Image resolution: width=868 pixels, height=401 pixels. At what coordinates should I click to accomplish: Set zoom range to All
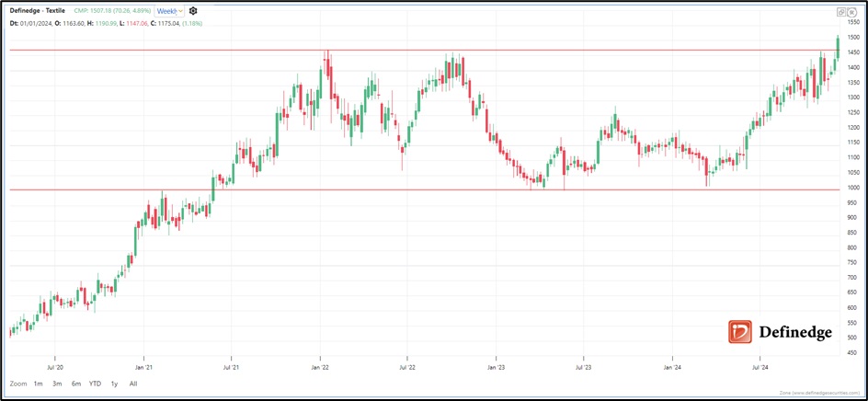click(x=132, y=384)
